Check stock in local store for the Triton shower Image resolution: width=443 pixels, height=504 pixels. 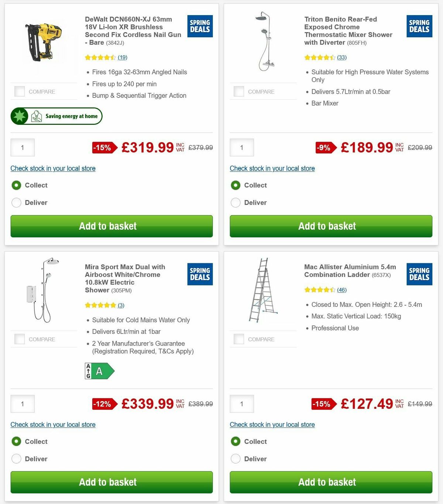(272, 168)
